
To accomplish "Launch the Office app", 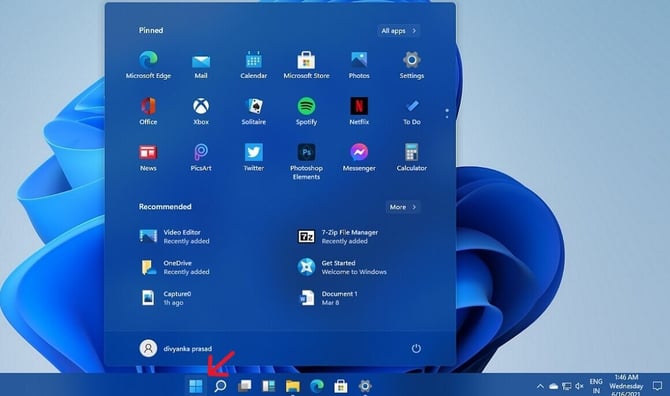I will (x=148, y=111).
